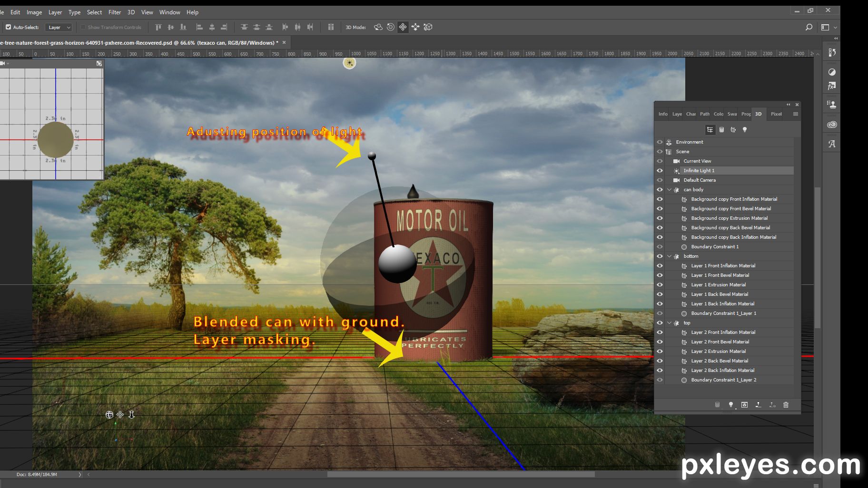
Task: Open the secondary view camera dropdown
Action: (x=4, y=63)
